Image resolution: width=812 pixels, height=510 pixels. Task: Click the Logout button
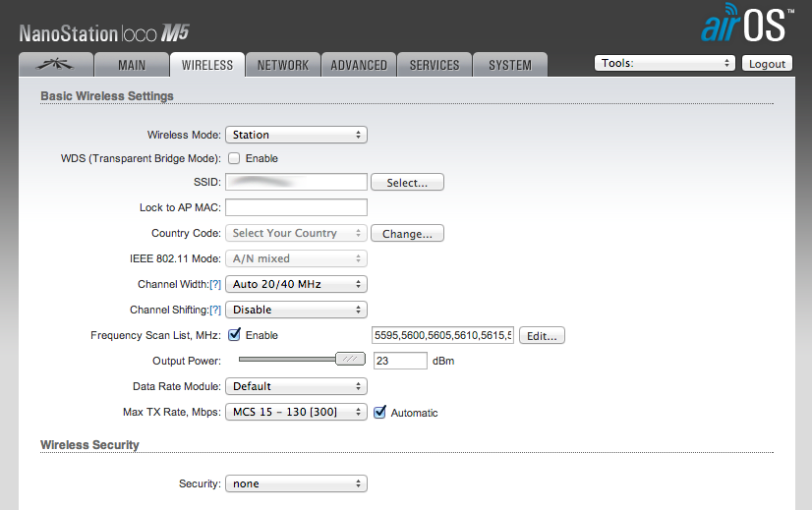coord(766,64)
